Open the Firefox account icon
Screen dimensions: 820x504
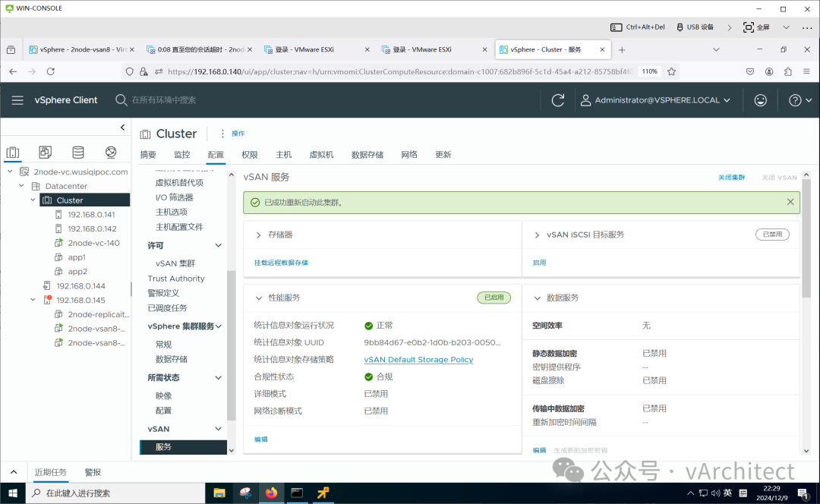pos(768,71)
